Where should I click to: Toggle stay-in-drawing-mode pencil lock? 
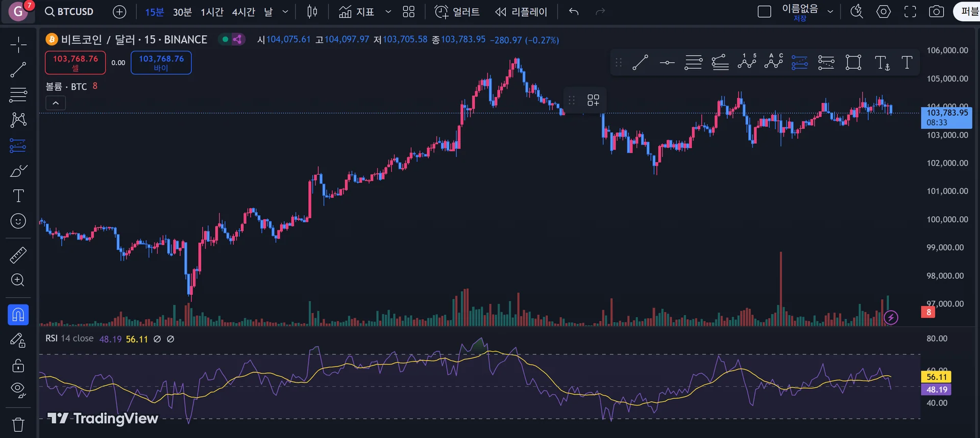click(18, 340)
